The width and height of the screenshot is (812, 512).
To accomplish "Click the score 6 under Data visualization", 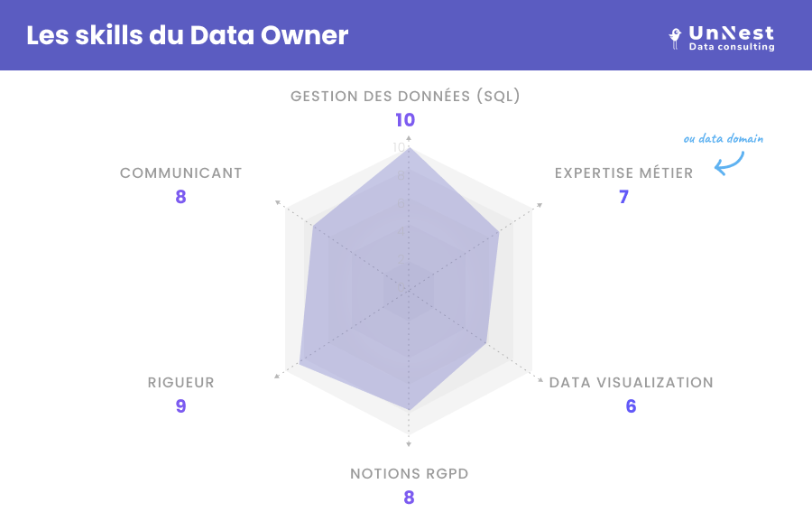I will click(x=631, y=406).
